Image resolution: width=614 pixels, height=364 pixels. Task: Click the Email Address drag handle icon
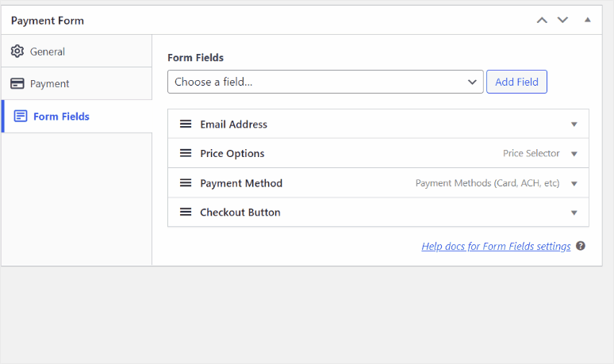tap(186, 125)
